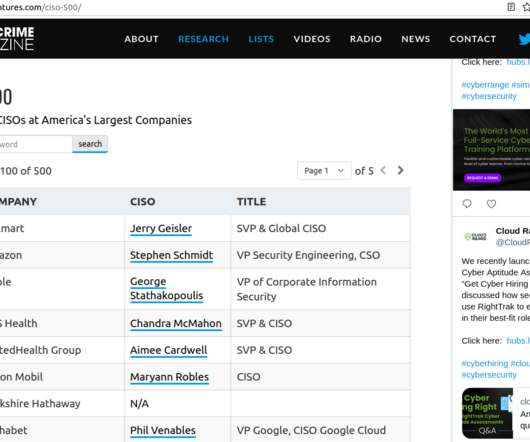530x442 pixels.
Task: Open the VIDEOS menu
Action: 312,39
